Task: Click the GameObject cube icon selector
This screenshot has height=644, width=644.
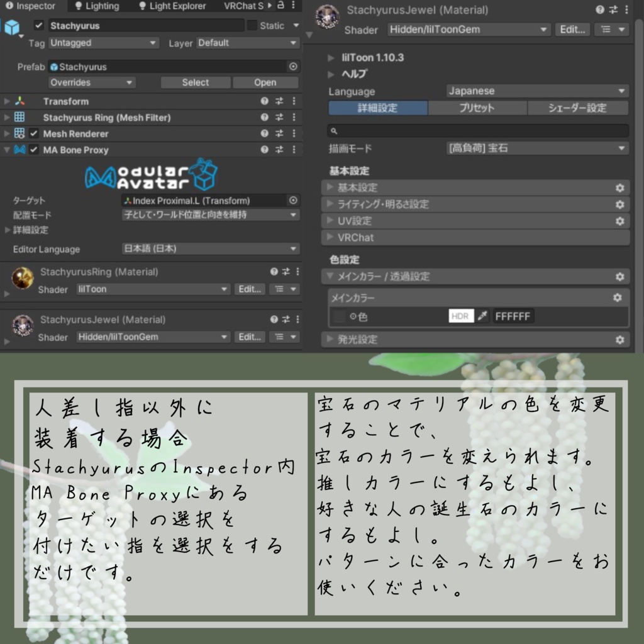Action: [x=13, y=28]
